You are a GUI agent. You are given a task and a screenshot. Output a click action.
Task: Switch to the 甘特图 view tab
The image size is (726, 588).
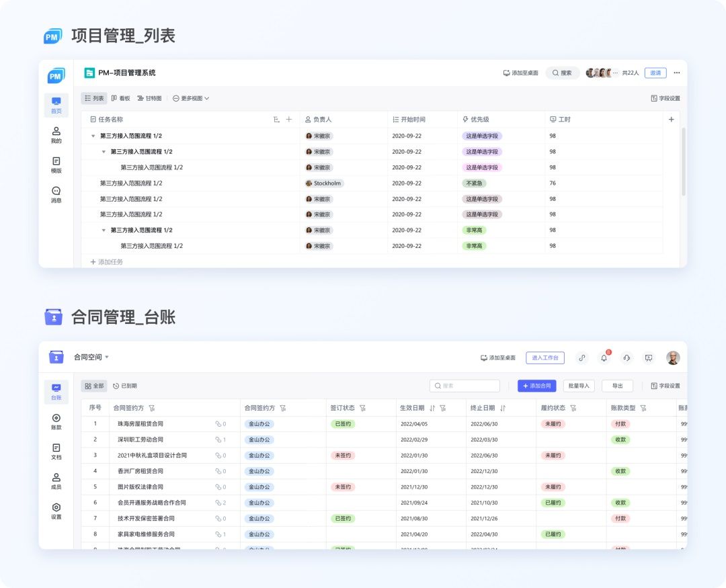click(149, 98)
